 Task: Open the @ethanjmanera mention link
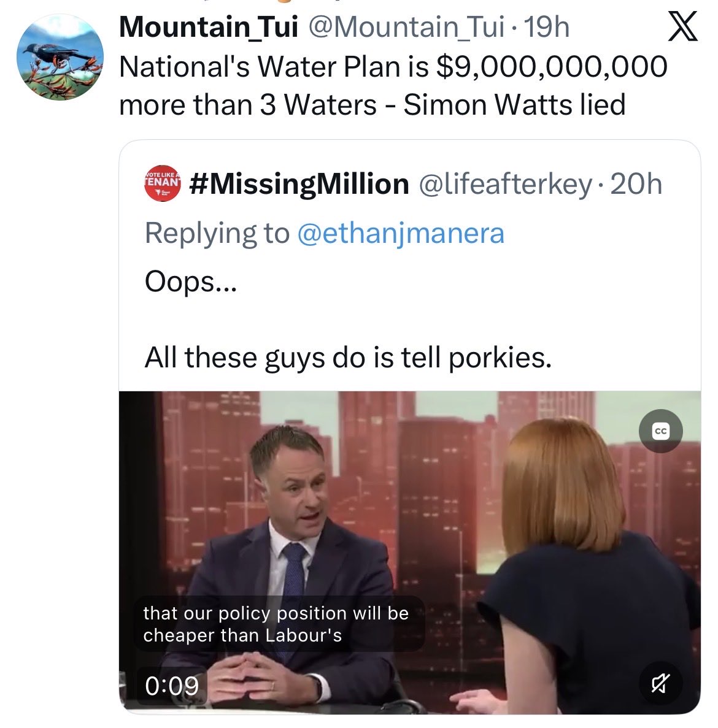click(x=400, y=233)
